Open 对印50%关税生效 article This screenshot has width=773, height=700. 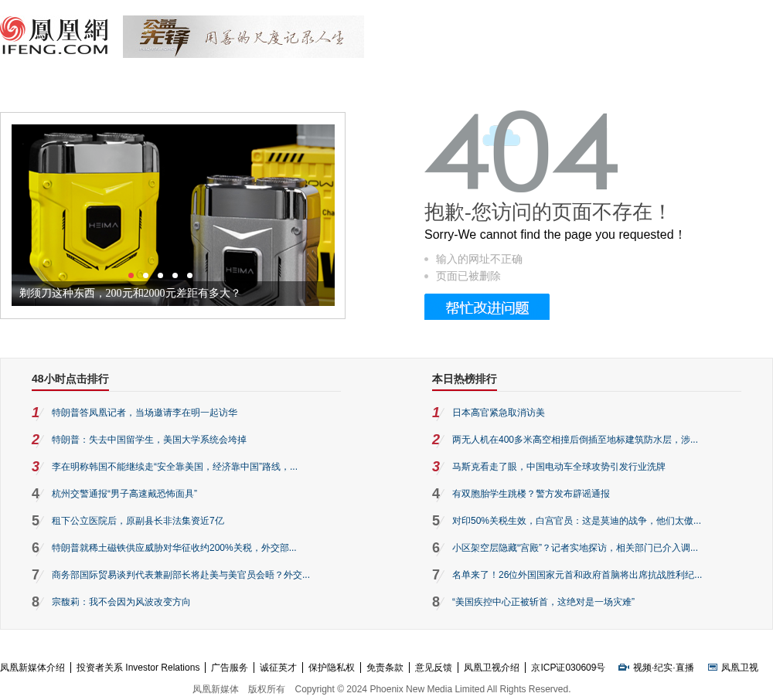[577, 521]
